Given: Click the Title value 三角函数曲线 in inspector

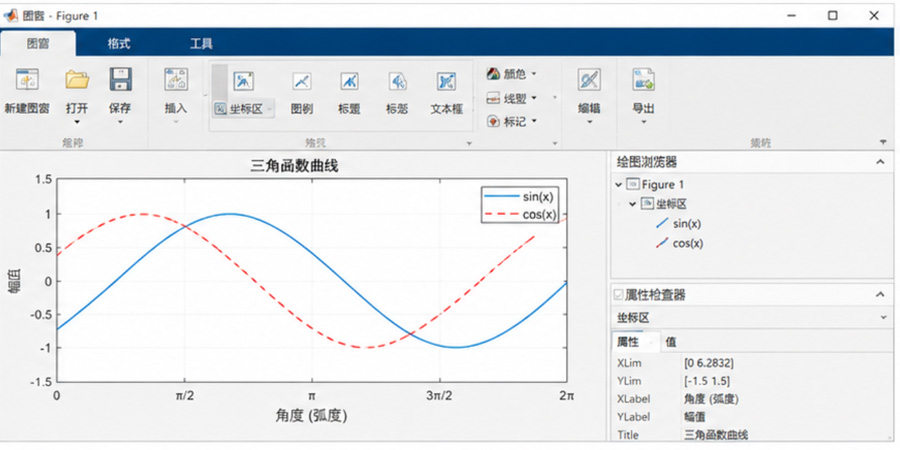Looking at the screenshot, I should tap(716, 435).
